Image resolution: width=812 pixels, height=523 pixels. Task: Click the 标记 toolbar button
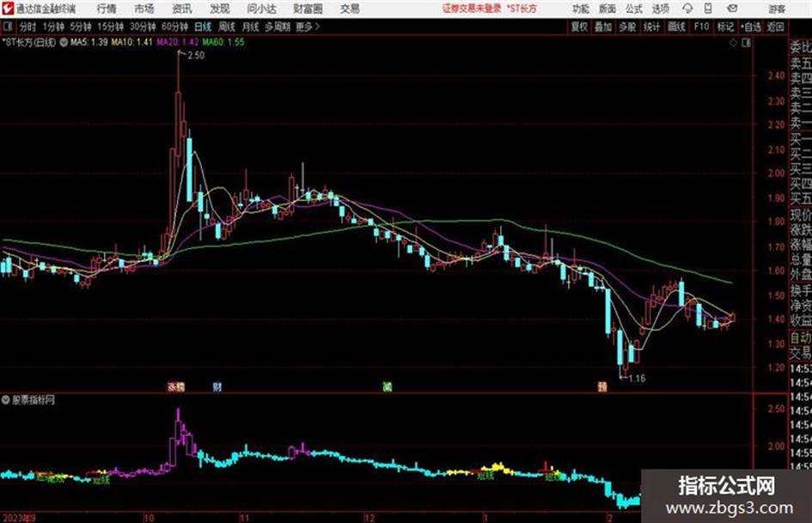click(x=725, y=27)
